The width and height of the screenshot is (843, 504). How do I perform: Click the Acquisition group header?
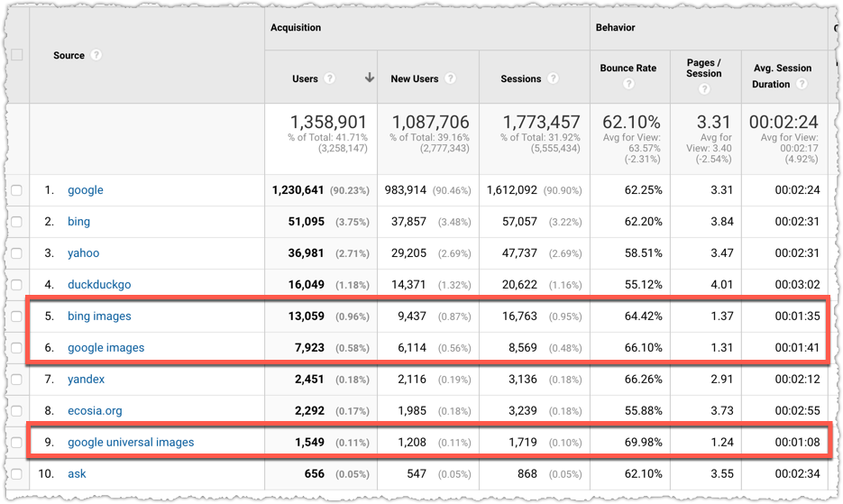(295, 27)
